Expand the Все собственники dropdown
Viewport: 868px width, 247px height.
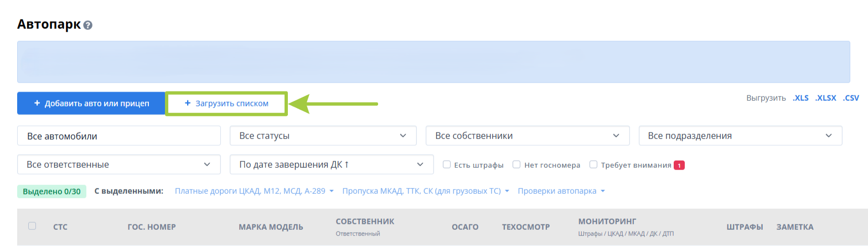pos(528,136)
